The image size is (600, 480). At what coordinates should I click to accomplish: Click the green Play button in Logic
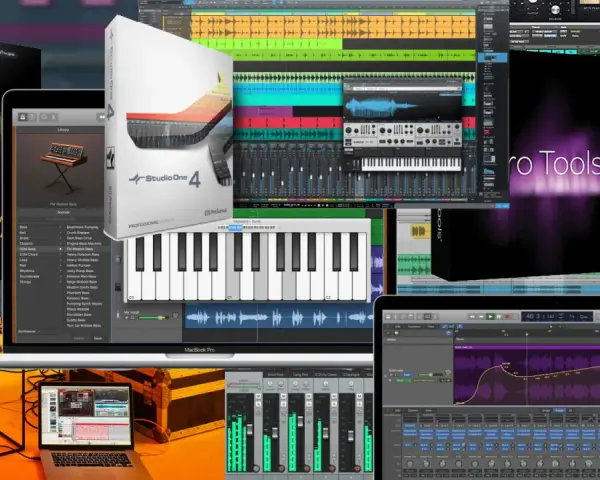(490, 317)
